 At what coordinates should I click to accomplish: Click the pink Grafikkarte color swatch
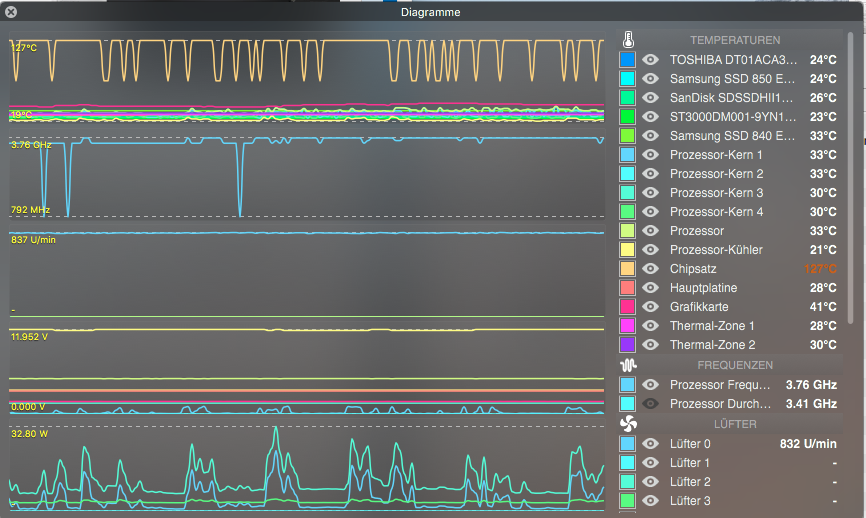(627, 306)
